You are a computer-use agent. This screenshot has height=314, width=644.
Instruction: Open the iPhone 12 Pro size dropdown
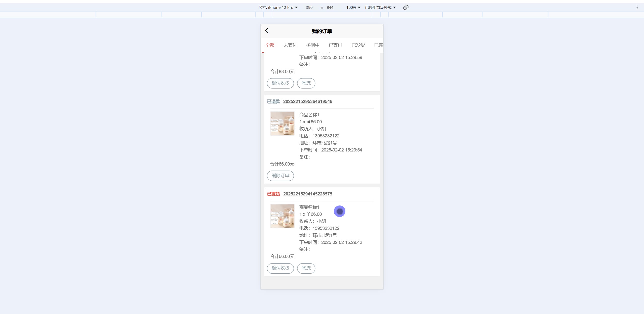click(278, 8)
